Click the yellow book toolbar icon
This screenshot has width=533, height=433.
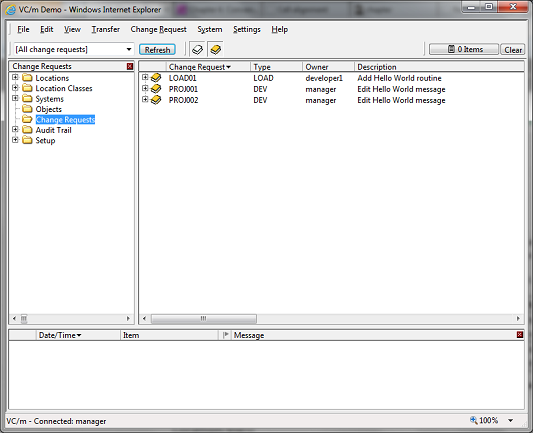[x=216, y=50]
